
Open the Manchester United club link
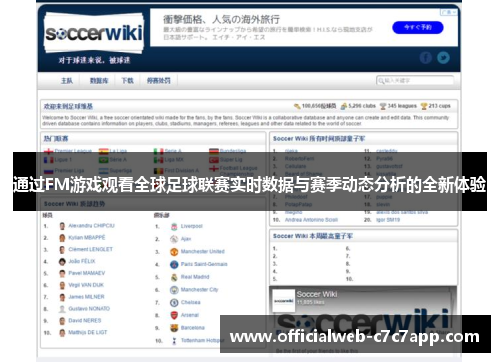pyautogui.click(x=203, y=252)
